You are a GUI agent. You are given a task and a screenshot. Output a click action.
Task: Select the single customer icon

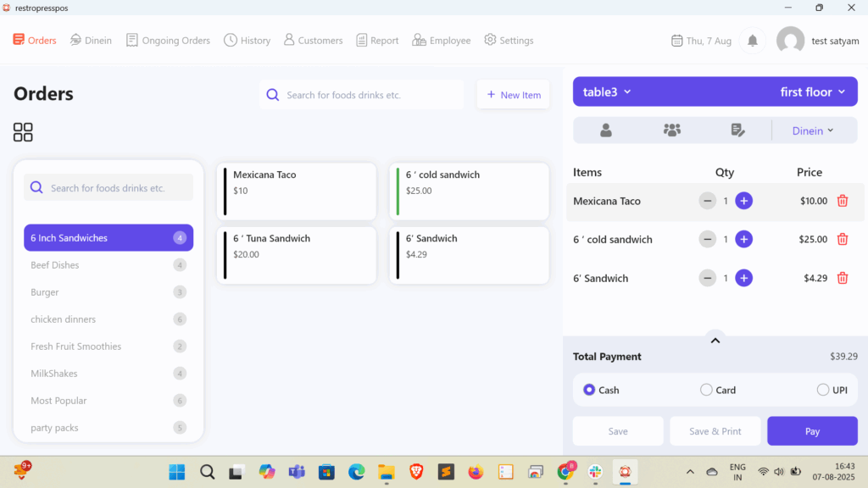click(606, 130)
